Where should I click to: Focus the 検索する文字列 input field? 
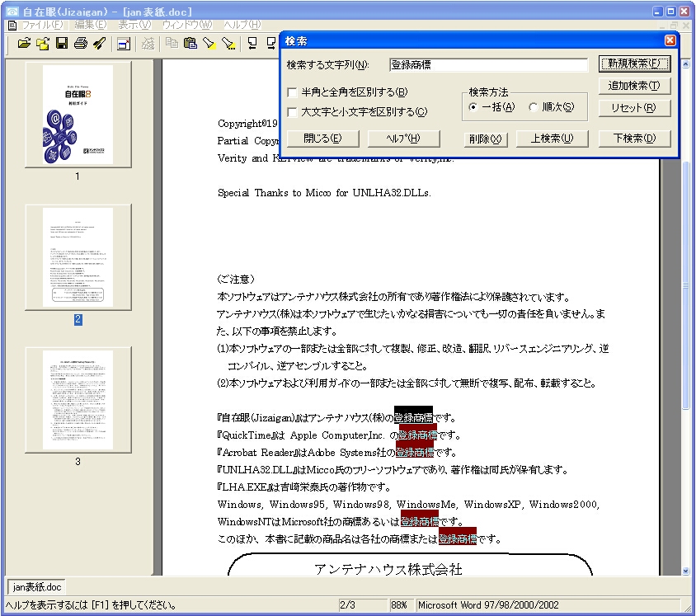[488, 65]
